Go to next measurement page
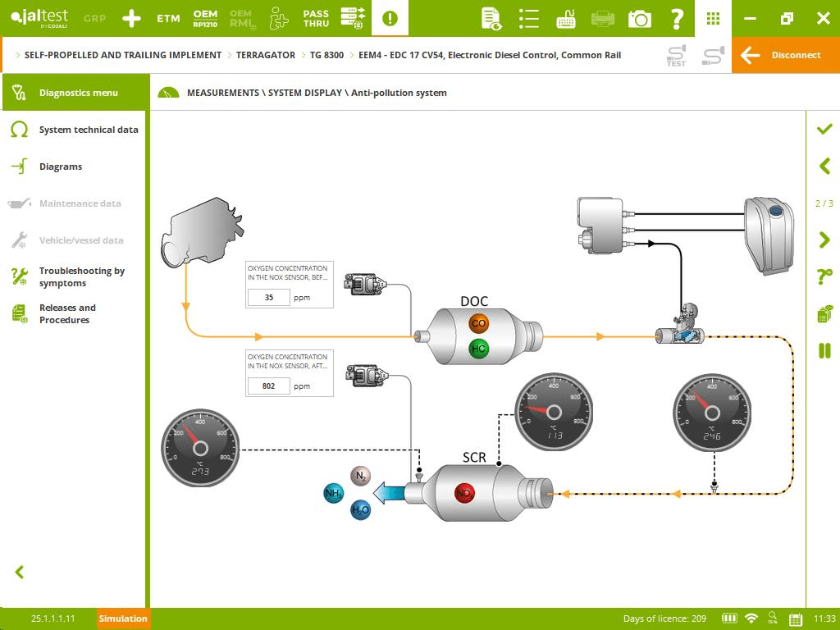Viewport: 840px width, 630px height. (824, 240)
